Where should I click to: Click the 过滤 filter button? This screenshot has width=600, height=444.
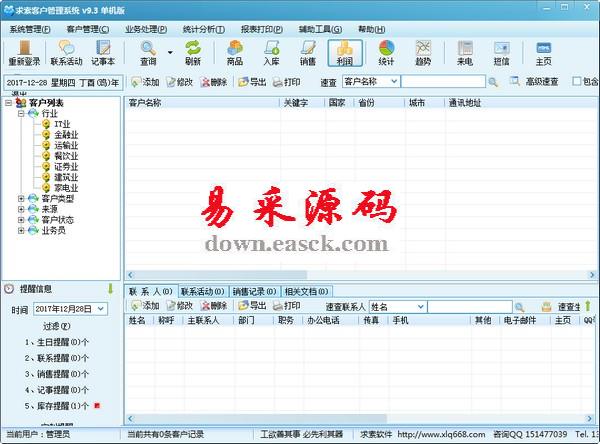(57, 326)
